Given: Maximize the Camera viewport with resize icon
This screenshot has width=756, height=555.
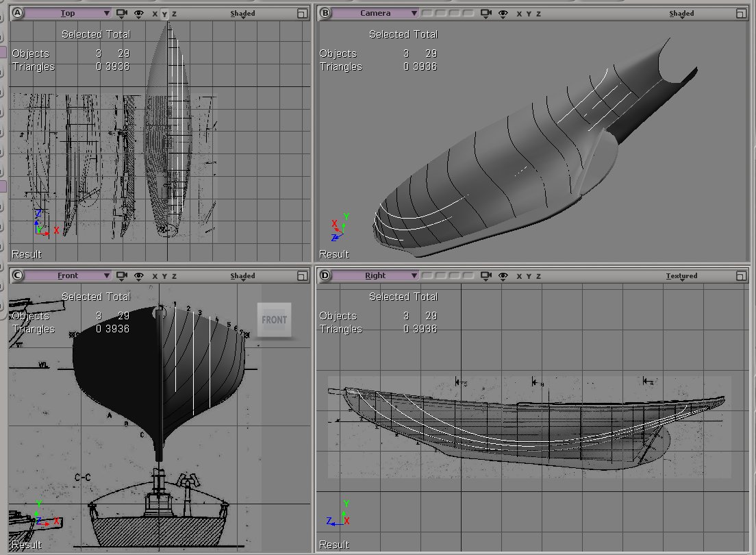Looking at the screenshot, I should click(740, 13).
